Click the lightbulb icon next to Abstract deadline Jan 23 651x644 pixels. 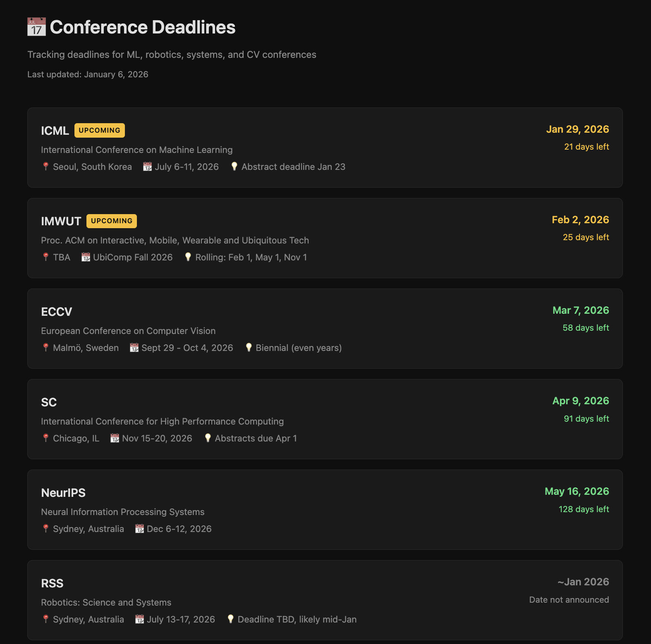[x=235, y=167]
